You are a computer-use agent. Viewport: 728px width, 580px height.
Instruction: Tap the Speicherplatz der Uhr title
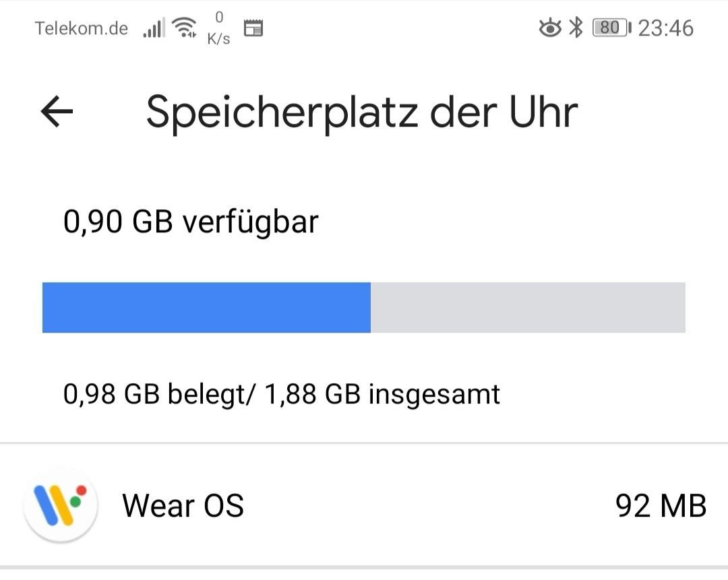coord(362,113)
